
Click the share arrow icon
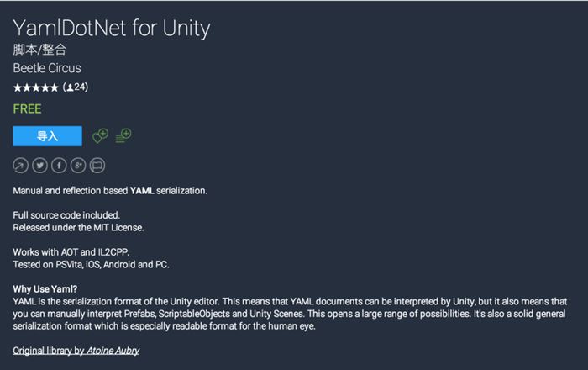pyautogui.click(x=21, y=165)
